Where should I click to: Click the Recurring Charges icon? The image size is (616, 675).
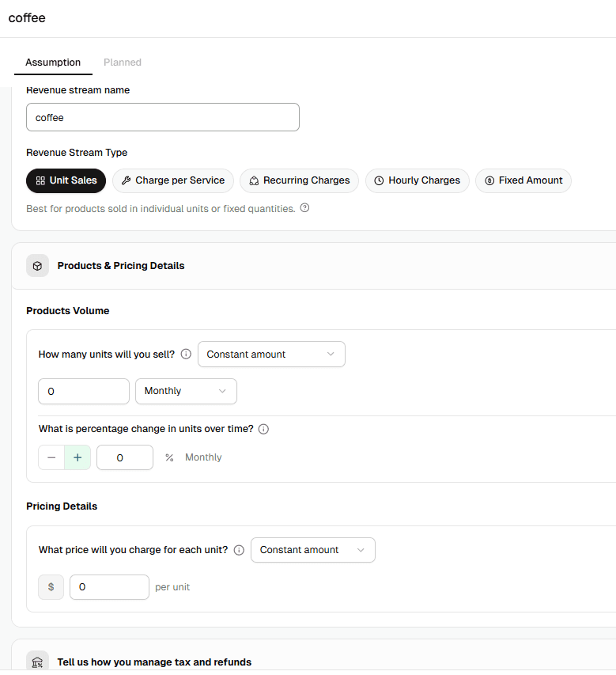tap(255, 180)
